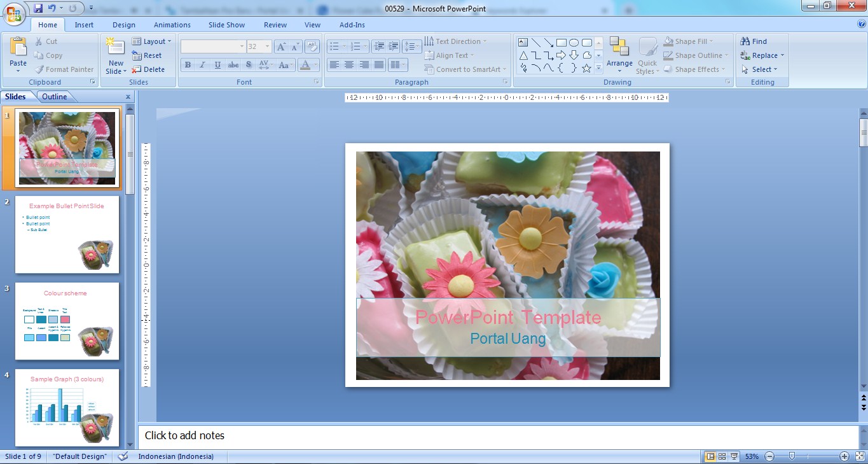
Task: Insert a New Slide
Action: [116, 55]
